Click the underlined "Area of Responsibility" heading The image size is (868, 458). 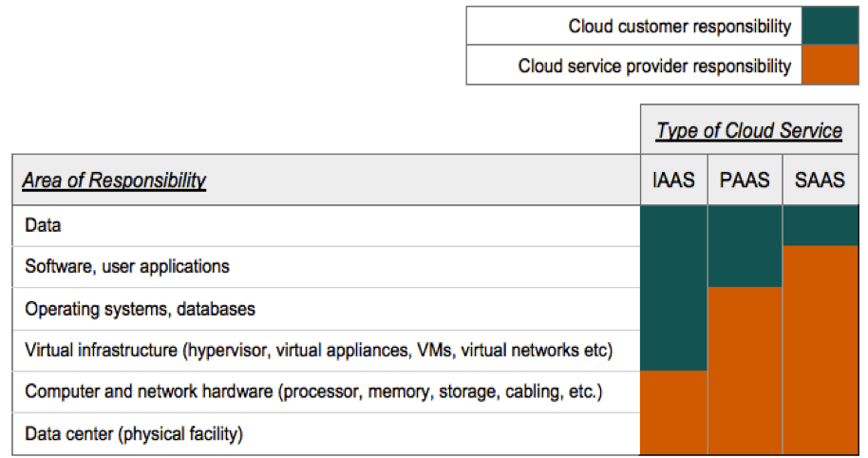115,181
